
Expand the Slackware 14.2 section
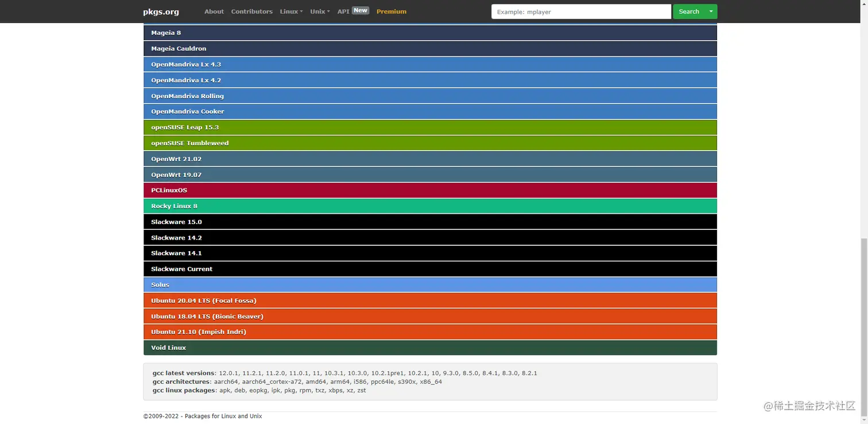[x=430, y=237]
